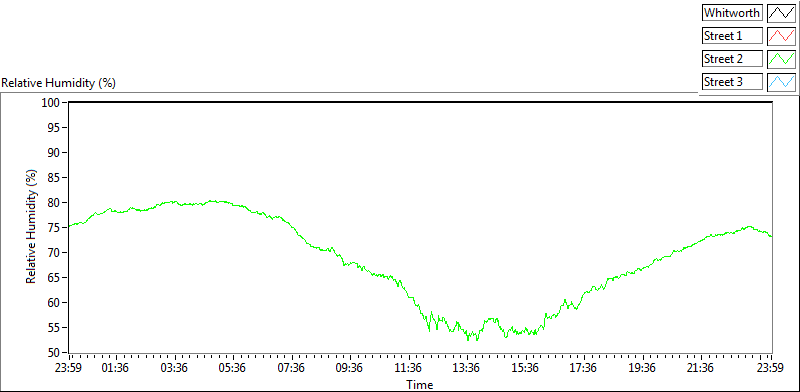Screen dimensions: 800x392
Task: Click the 11:36 time axis label
Action: pos(408,368)
